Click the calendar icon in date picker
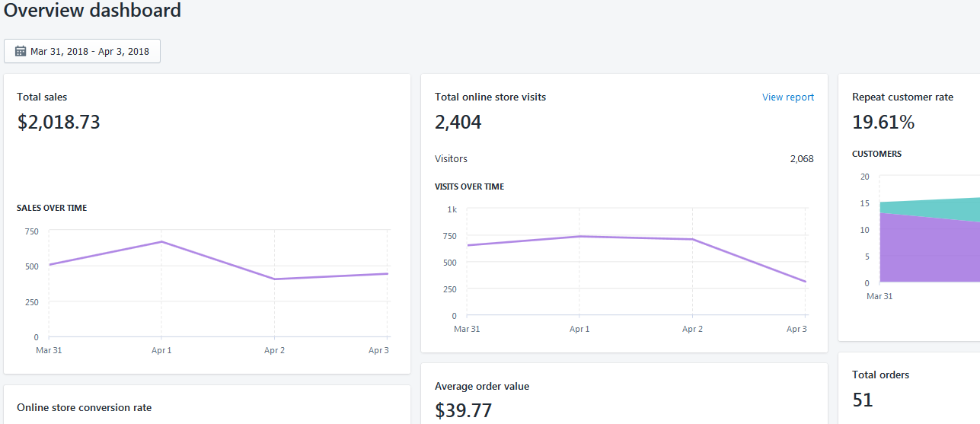980x424 pixels. [21, 51]
